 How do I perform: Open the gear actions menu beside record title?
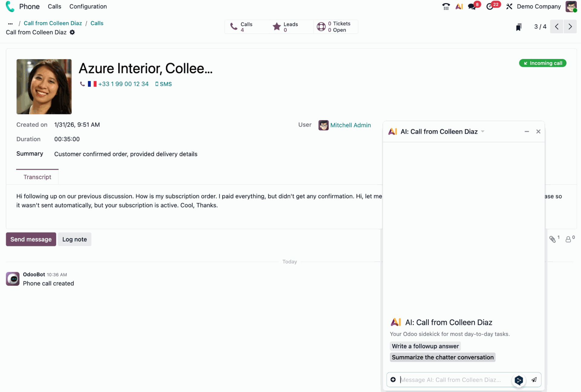pyautogui.click(x=72, y=32)
